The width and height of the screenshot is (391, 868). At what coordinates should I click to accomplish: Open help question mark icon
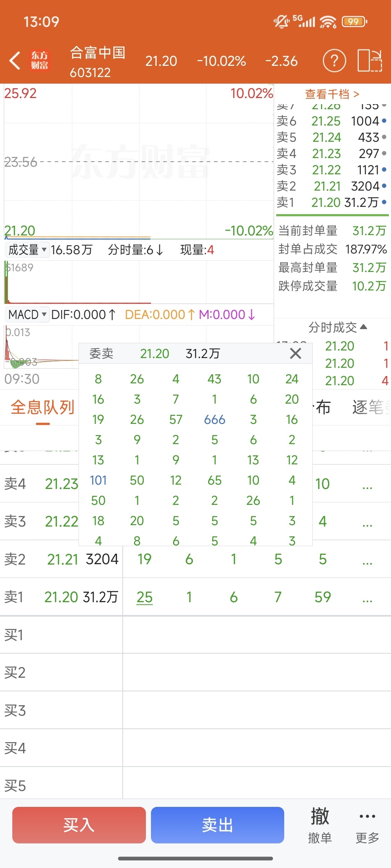(334, 60)
